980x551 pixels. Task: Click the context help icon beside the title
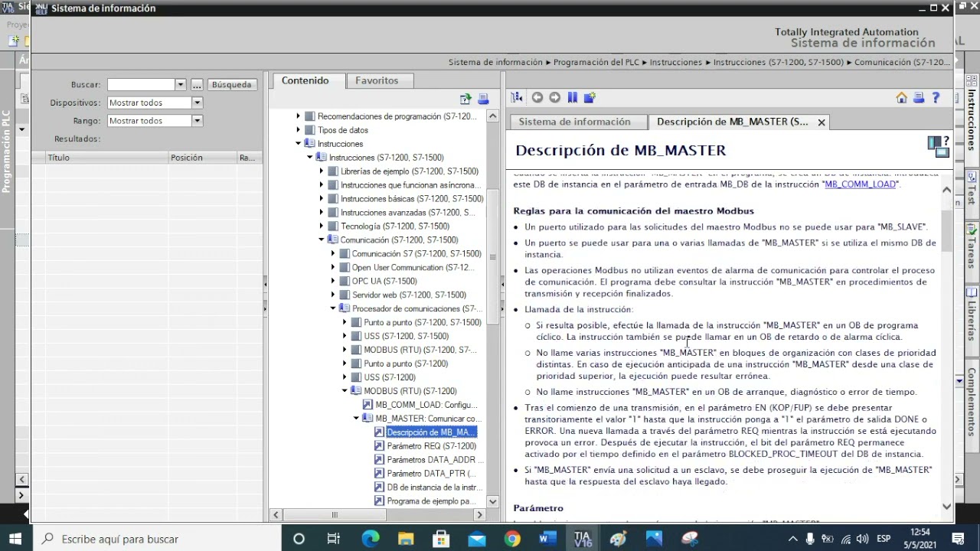pos(939,146)
